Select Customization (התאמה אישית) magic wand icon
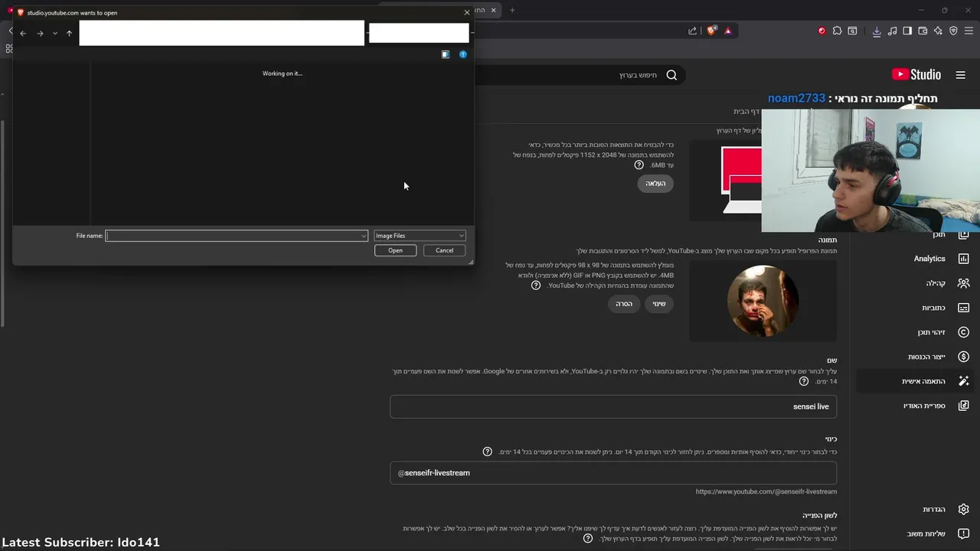Screen dimensions: 980x551 tap(963, 381)
